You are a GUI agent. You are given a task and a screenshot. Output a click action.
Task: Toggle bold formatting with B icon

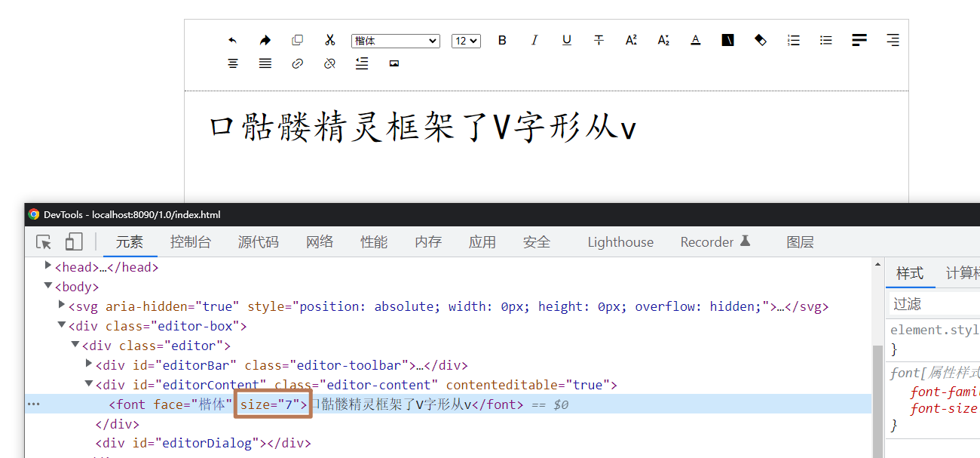pyautogui.click(x=502, y=40)
